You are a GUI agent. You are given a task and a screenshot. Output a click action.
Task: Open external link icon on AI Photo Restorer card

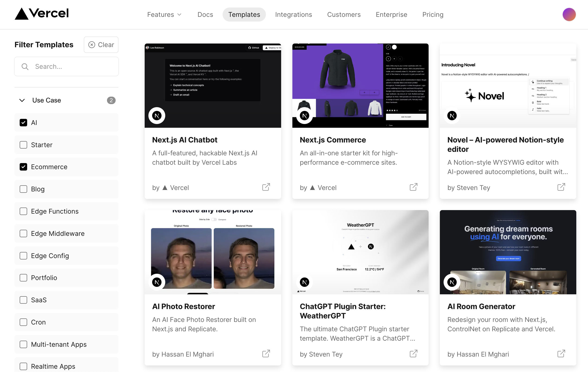coord(266,354)
